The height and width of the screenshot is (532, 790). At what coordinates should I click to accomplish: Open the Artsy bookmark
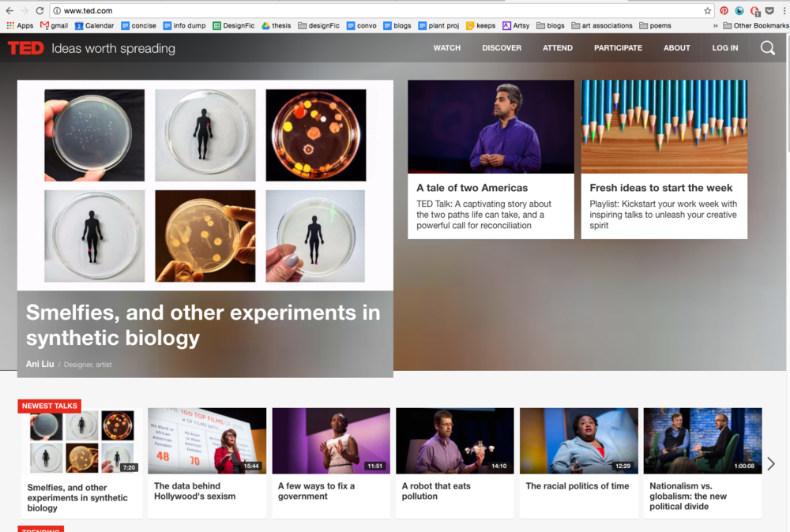click(x=516, y=26)
